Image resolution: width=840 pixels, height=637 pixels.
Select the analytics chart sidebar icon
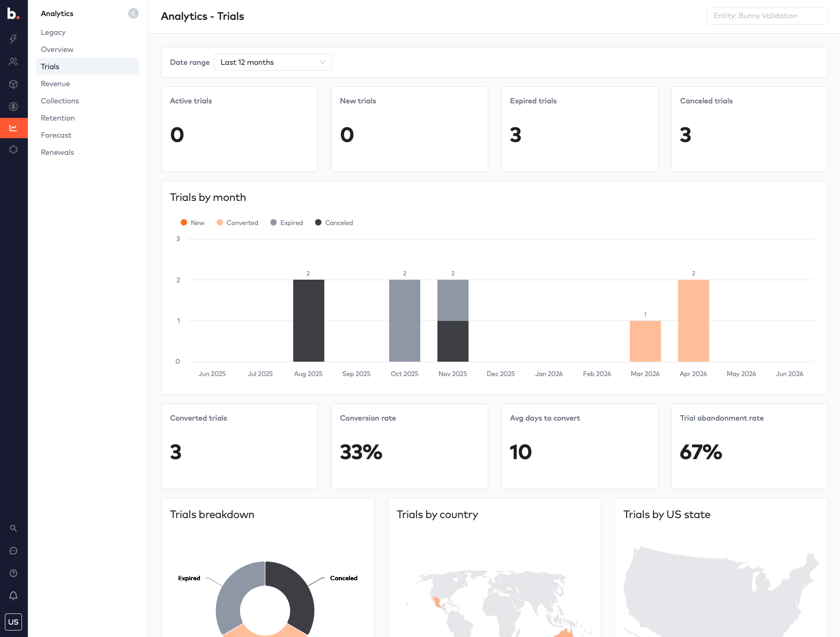(x=13, y=128)
